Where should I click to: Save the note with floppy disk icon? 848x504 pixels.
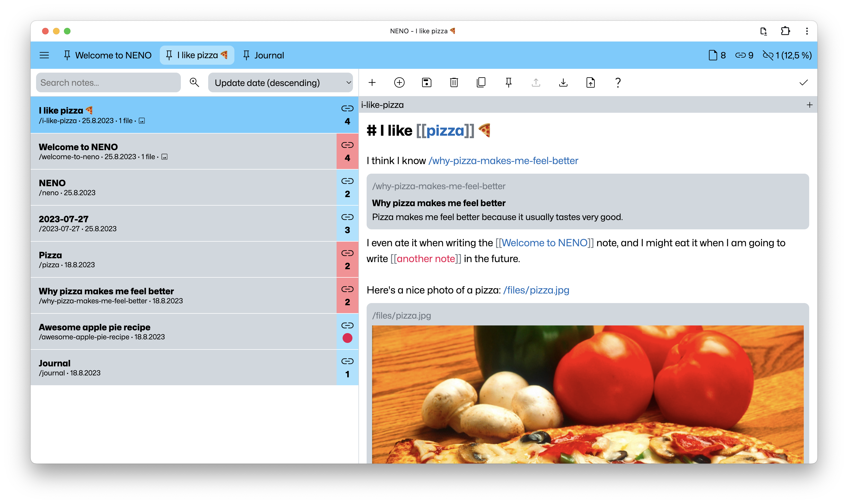426,82
